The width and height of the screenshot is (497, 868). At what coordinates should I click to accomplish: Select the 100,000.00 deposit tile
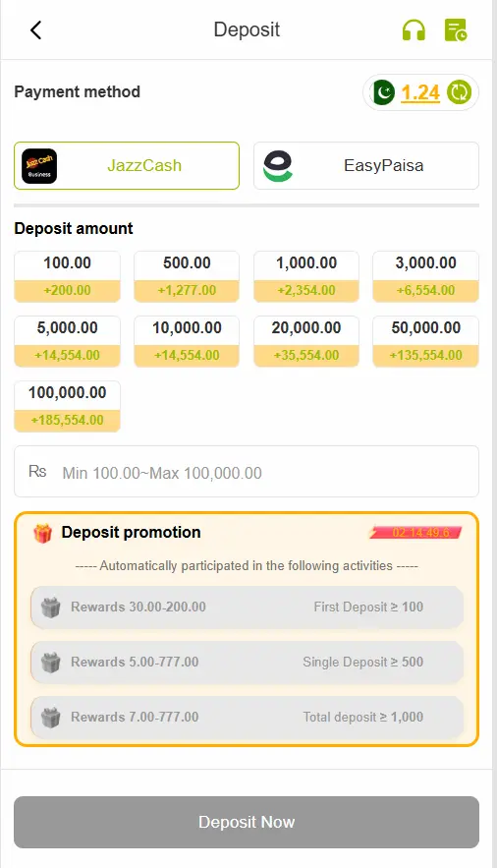(67, 406)
